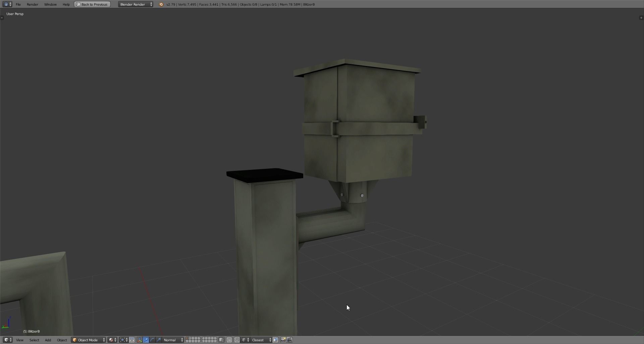Open the Add menu in 3D header
This screenshot has height=344, width=644.
pyautogui.click(x=48, y=340)
